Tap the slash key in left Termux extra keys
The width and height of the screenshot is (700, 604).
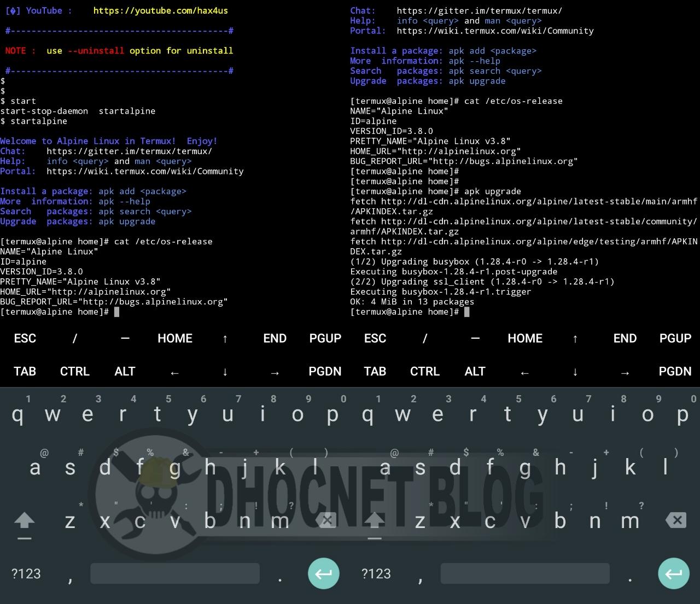point(75,338)
